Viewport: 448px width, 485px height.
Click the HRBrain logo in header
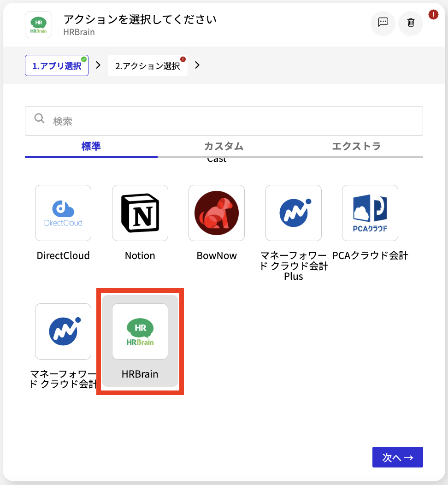point(39,25)
